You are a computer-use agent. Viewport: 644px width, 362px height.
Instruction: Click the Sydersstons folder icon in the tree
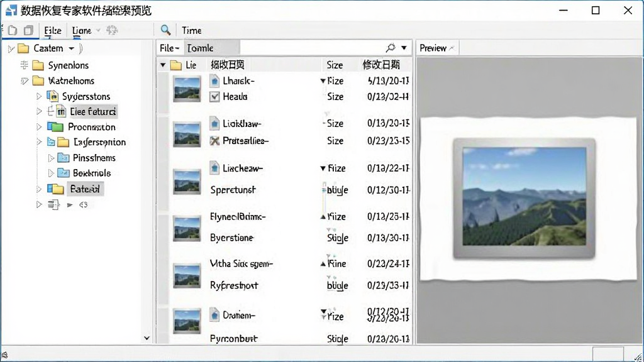pyautogui.click(x=52, y=96)
